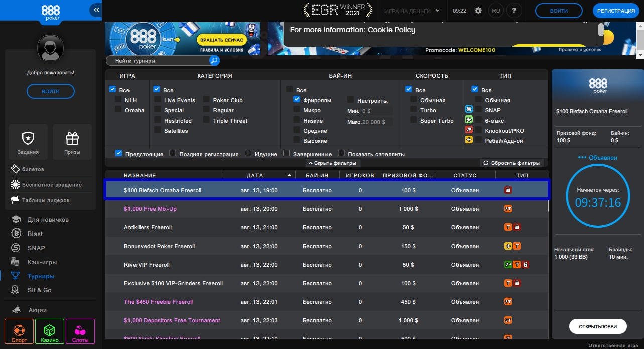This screenshot has width=644, height=349.
Task: Click Сбросить фильтры button
Action: [x=512, y=163]
